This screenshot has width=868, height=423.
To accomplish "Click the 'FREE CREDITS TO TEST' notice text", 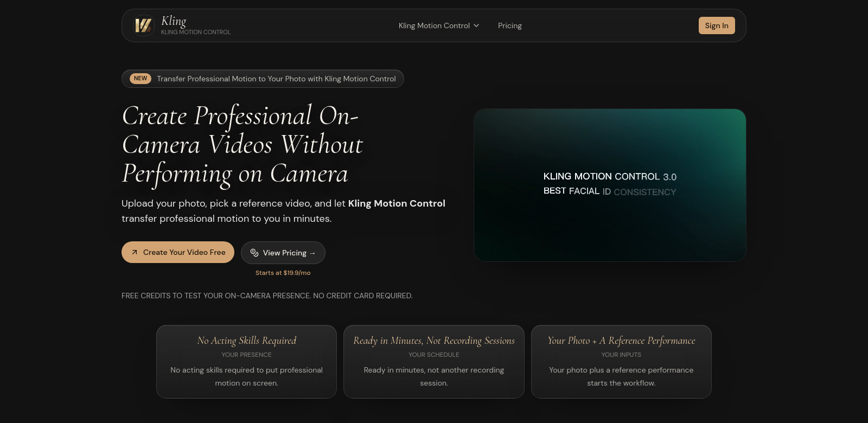I will pos(267,296).
